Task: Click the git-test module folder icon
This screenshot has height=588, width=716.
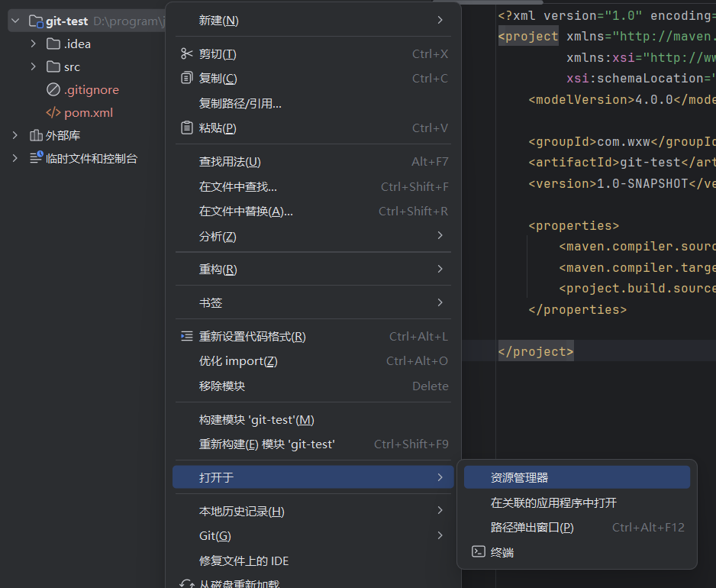Action: click(36, 21)
